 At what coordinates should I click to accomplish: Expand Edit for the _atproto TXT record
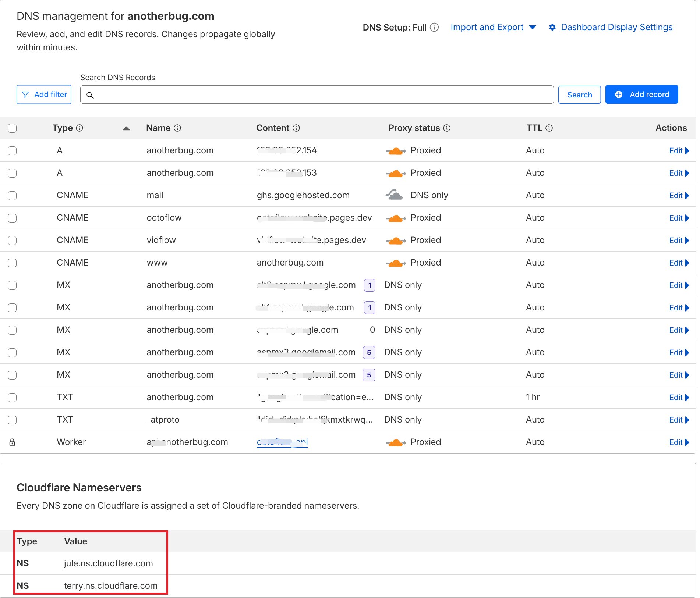pyautogui.click(x=679, y=420)
